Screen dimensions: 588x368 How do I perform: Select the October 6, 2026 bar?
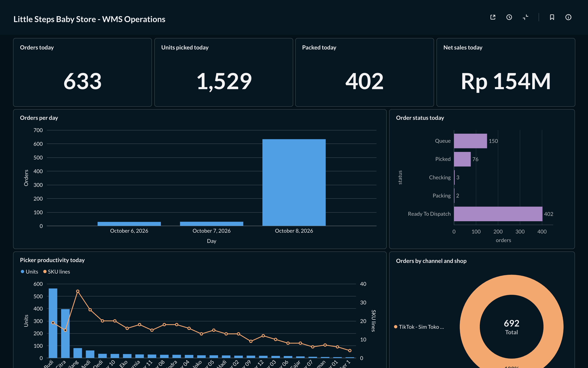pyautogui.click(x=129, y=224)
